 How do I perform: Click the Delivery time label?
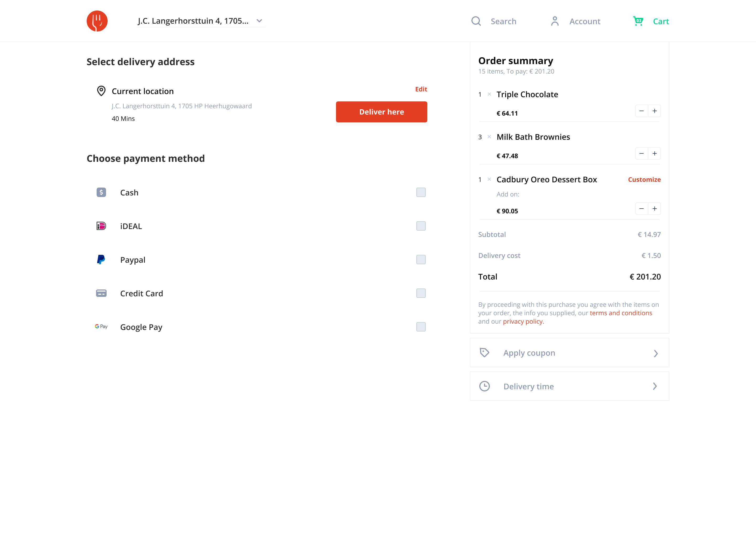coord(528,386)
